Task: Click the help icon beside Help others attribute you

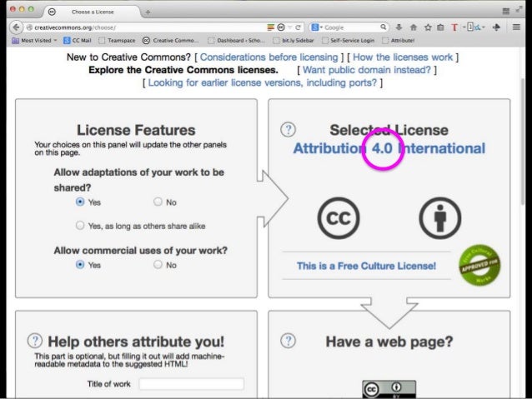Action: click(x=35, y=341)
